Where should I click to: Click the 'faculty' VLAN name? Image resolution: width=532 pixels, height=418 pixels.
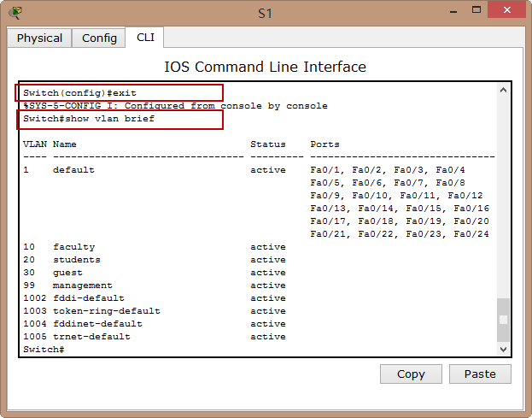click(74, 247)
